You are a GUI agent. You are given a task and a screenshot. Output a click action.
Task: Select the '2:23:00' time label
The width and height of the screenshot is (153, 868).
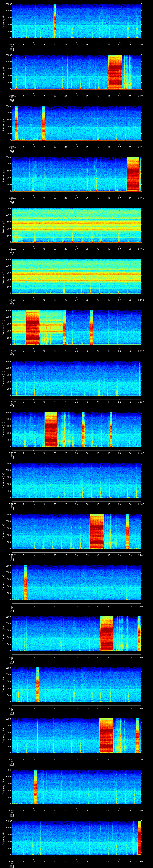click(x=12, y=96)
